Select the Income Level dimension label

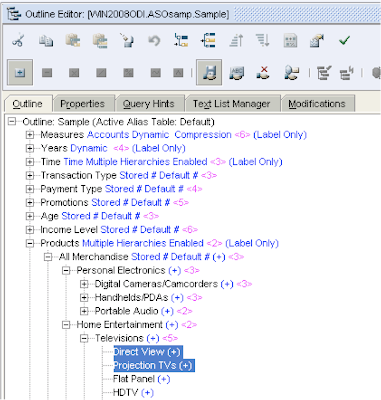pyautogui.click(x=69, y=229)
